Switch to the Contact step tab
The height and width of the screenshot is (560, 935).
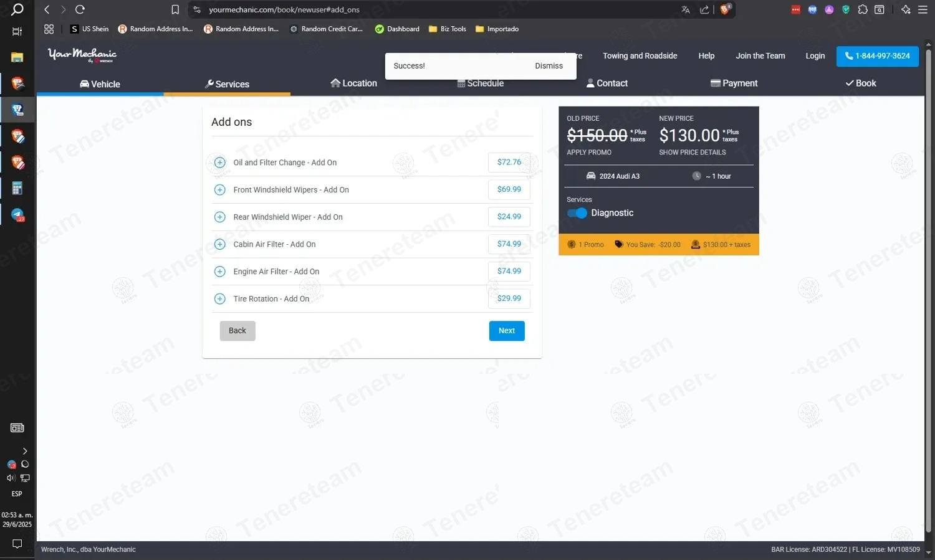607,83
